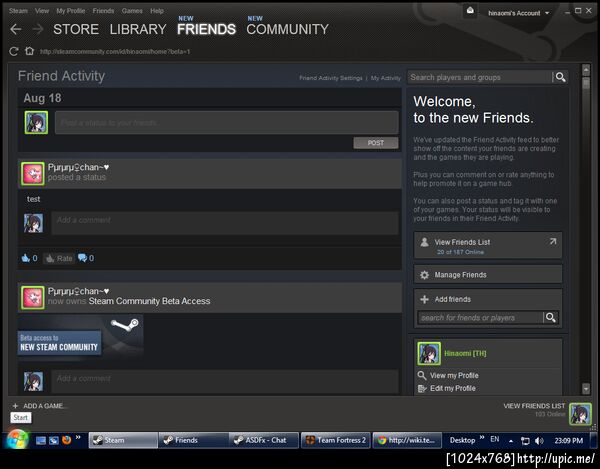Switch to the ASDFx - Chat taskbar window
Viewport: 600px width, 469px height.
click(x=265, y=440)
